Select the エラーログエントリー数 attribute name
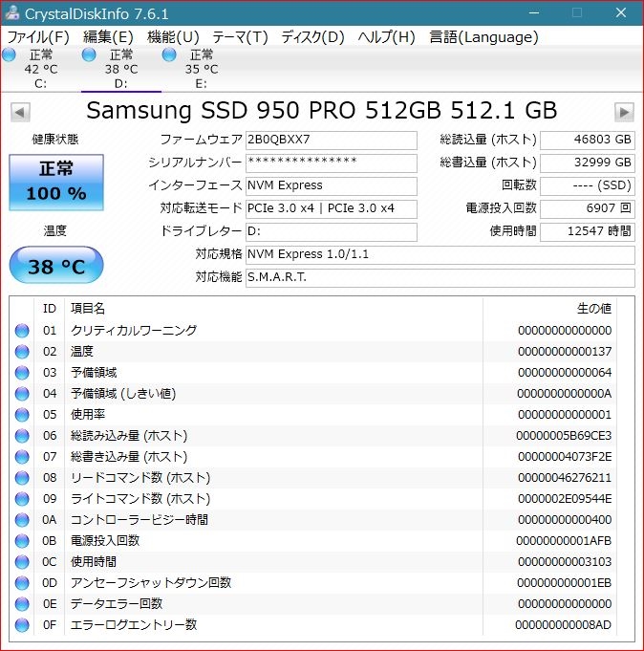The height and width of the screenshot is (651, 644). (x=134, y=624)
